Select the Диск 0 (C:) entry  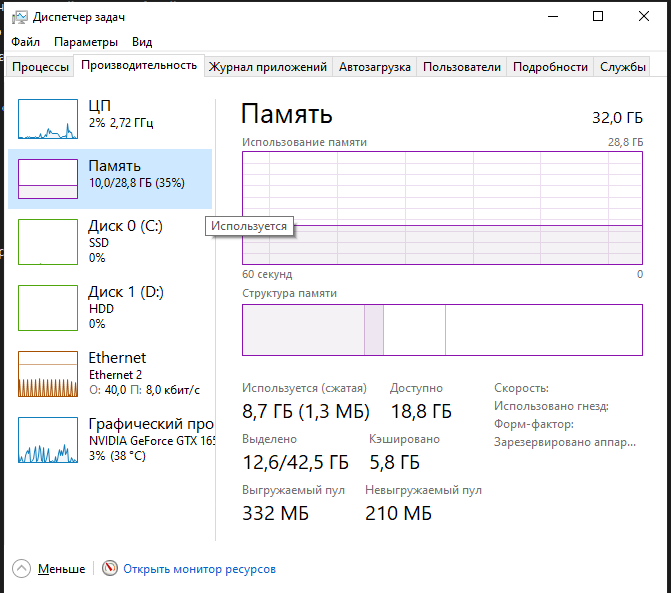tap(110, 242)
